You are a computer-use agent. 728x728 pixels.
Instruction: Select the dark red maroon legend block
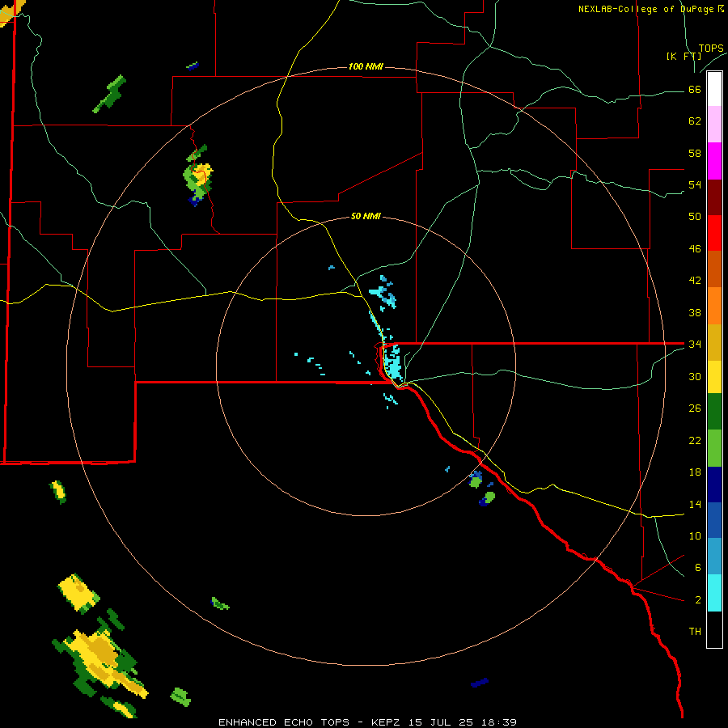(x=714, y=197)
